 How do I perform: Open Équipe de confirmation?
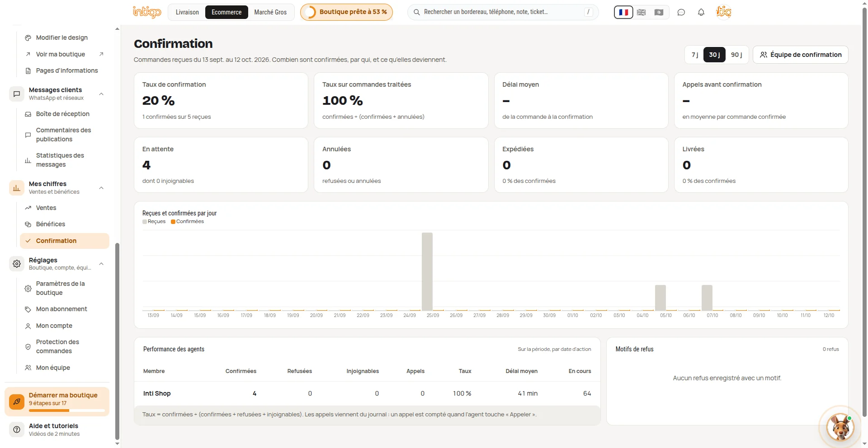(x=800, y=55)
